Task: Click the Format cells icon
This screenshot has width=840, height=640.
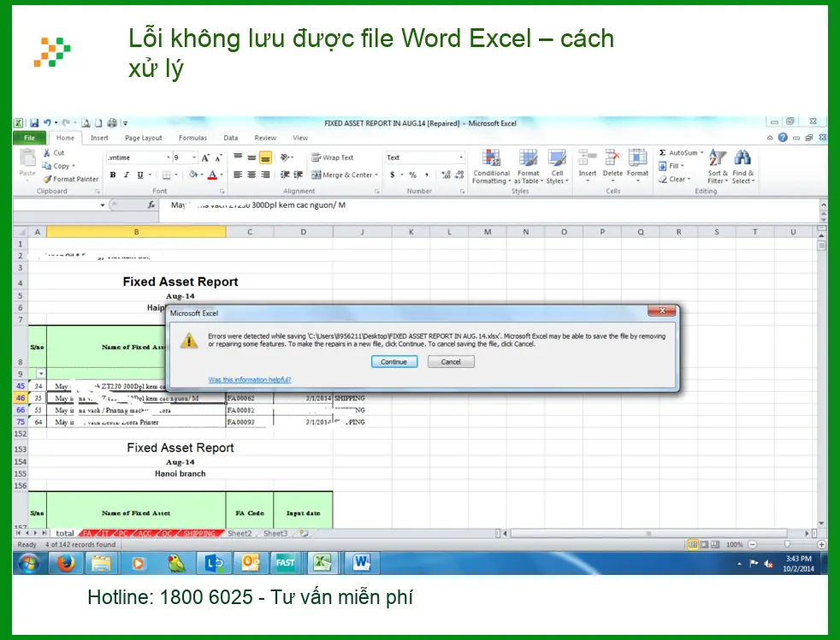Action: point(637,158)
